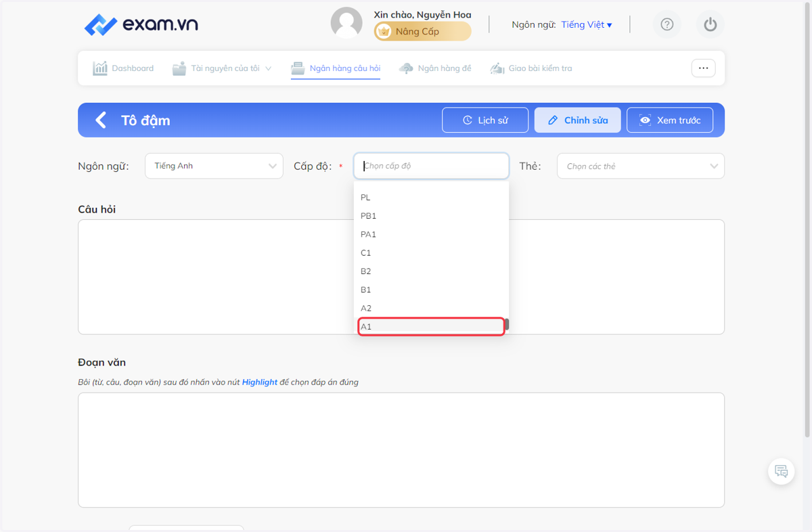Open the user avatar profile picture

coord(346,23)
